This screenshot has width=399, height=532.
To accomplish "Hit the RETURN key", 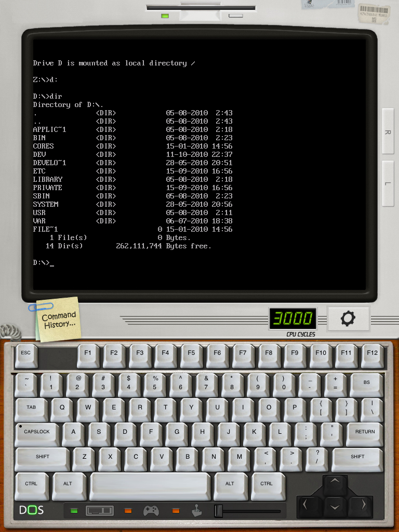I will (365, 434).
